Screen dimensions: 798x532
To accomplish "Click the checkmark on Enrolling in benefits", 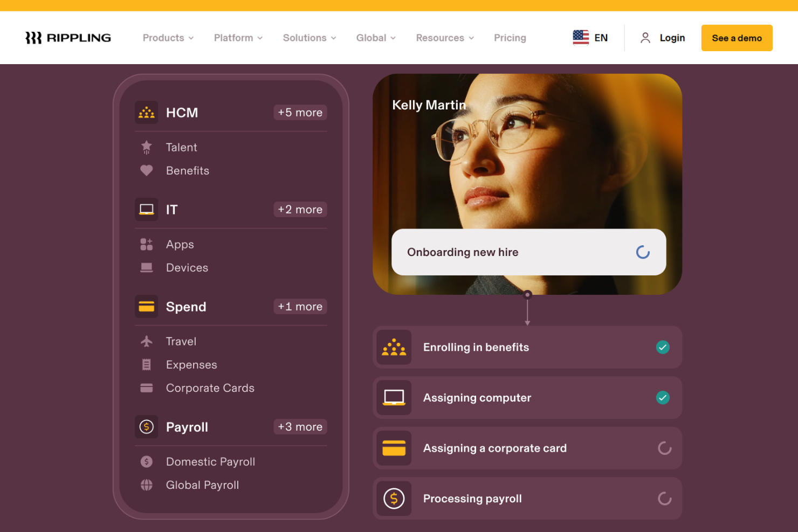I will (663, 347).
